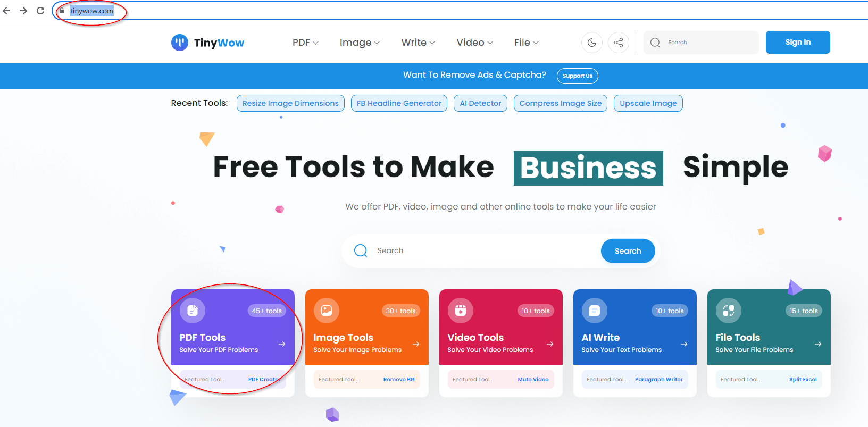Open the Write dropdown menu

click(418, 43)
